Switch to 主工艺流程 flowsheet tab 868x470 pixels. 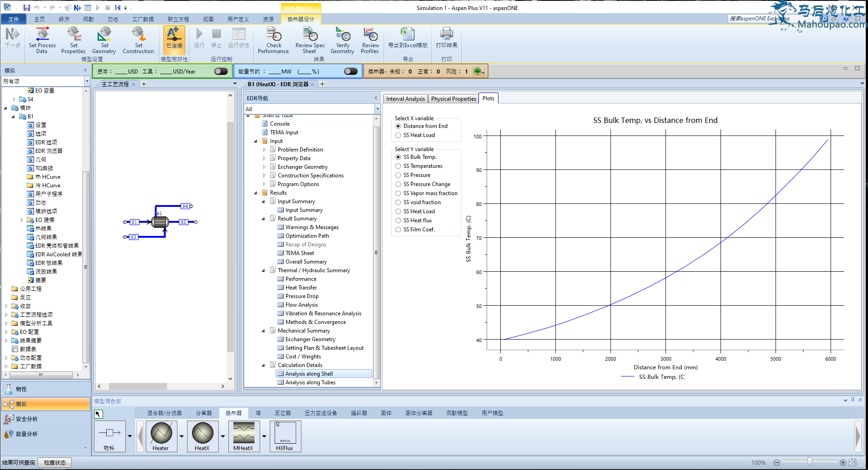[115, 84]
